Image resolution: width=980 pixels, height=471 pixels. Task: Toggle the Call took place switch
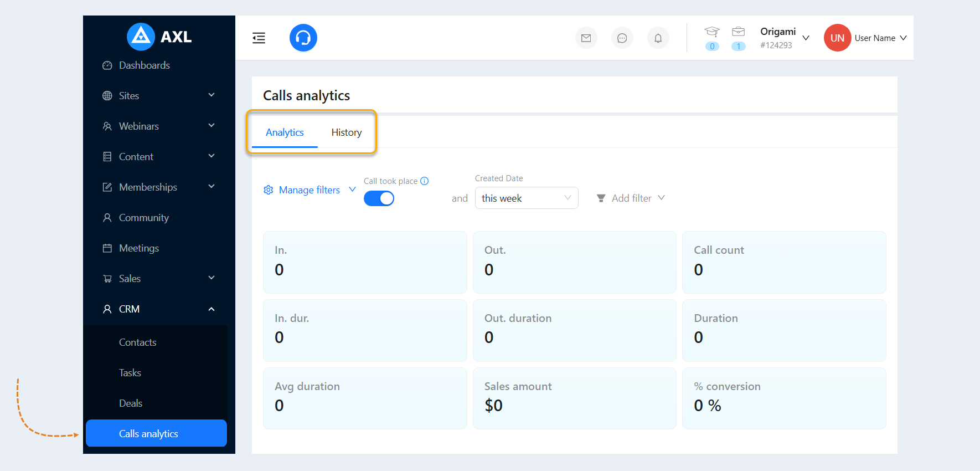(379, 198)
